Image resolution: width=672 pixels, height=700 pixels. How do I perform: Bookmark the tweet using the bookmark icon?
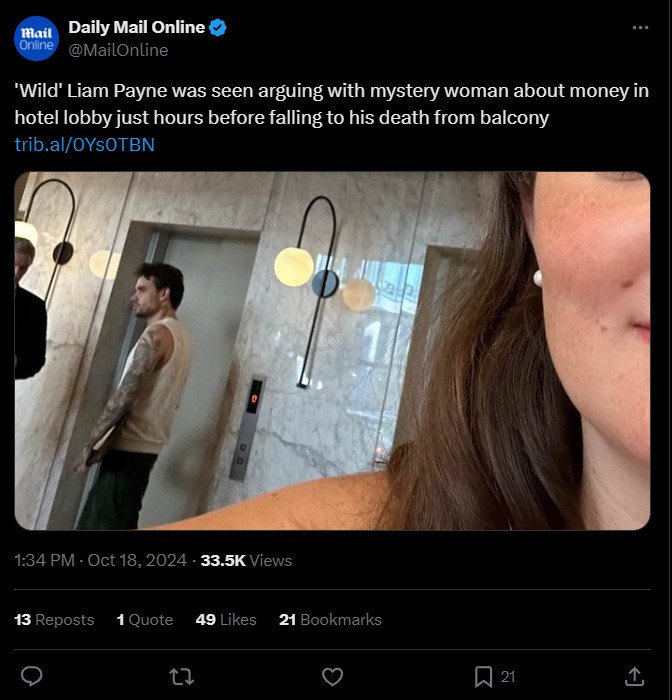tap(484, 677)
